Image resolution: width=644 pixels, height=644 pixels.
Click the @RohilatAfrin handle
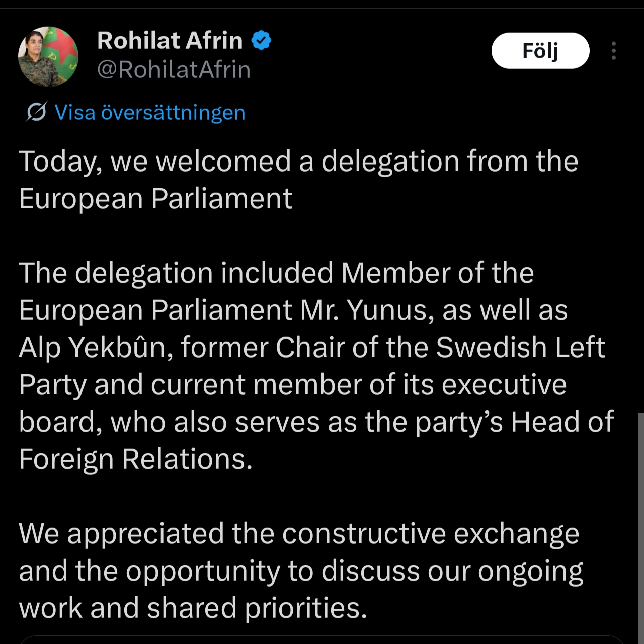(x=174, y=69)
